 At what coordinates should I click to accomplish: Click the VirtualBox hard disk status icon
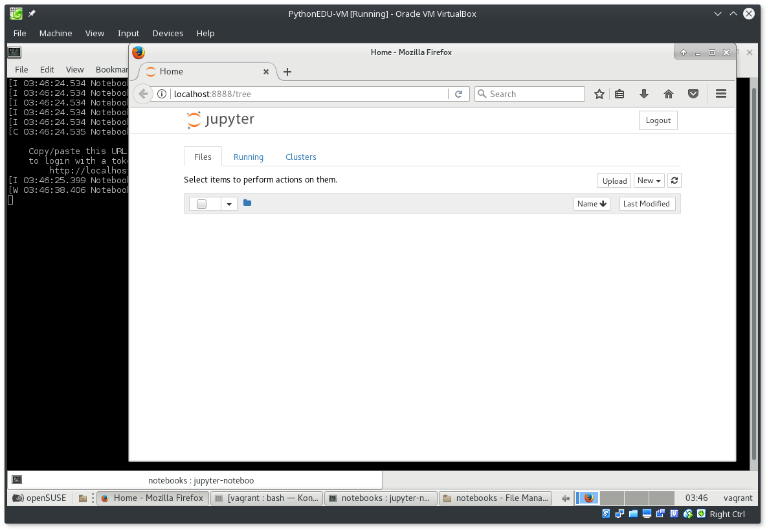(x=606, y=513)
